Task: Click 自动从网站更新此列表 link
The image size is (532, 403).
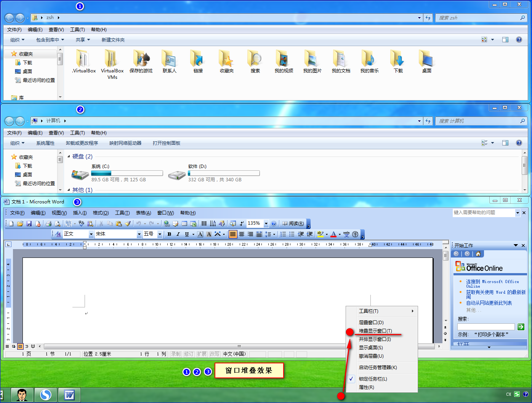Action: [489, 303]
